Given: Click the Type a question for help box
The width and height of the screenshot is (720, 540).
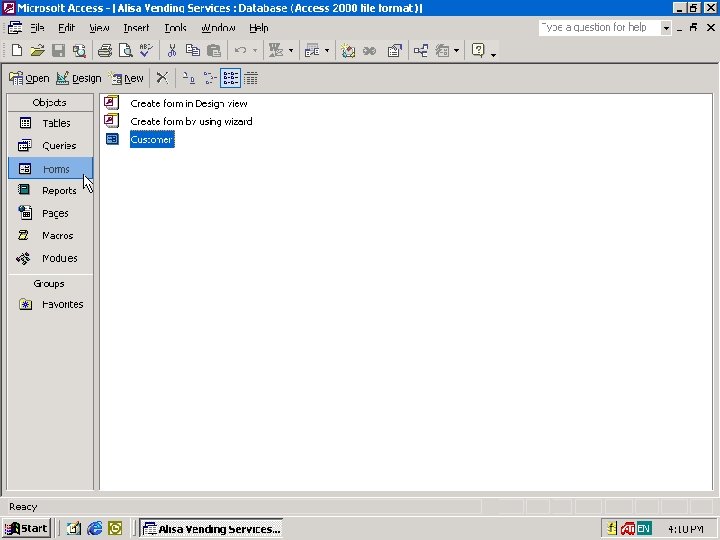Looking at the screenshot, I should 600,28.
